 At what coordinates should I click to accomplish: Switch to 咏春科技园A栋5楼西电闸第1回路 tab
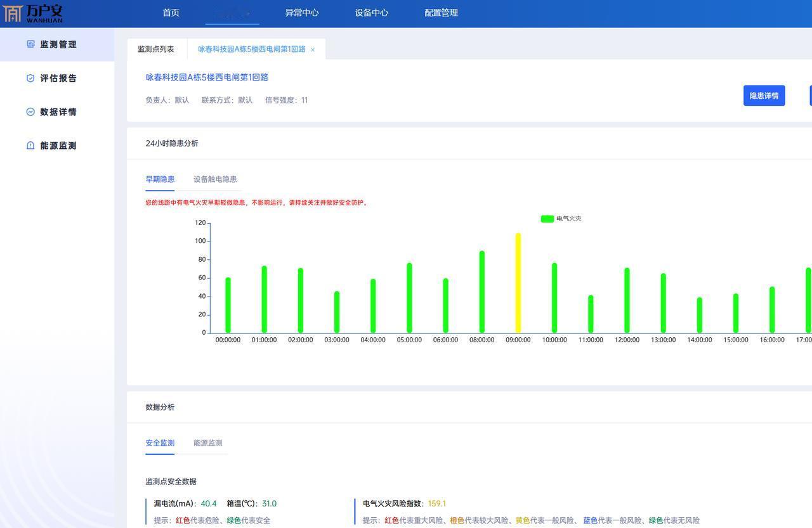pyautogui.click(x=252, y=49)
